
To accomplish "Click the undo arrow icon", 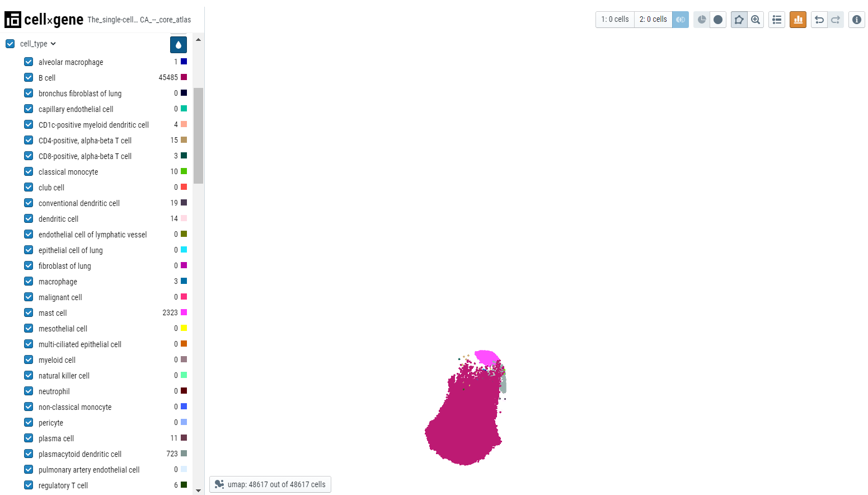I will point(819,20).
